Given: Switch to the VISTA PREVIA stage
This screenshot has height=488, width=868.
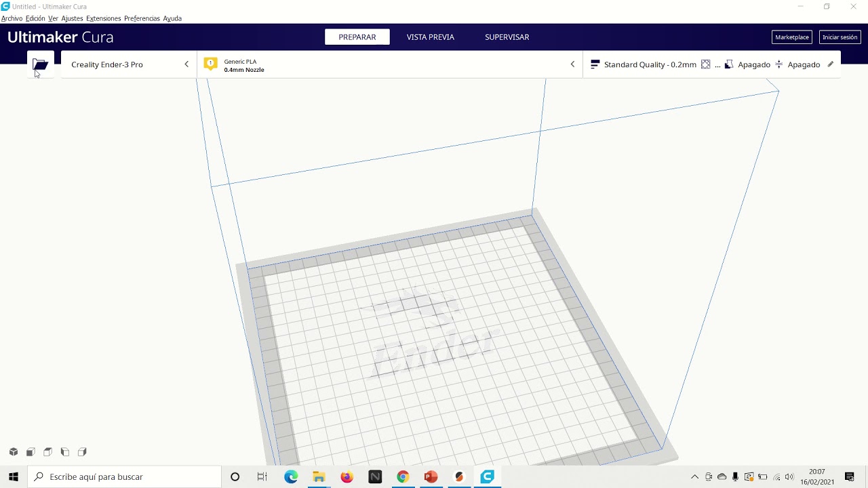Looking at the screenshot, I should pyautogui.click(x=431, y=37).
